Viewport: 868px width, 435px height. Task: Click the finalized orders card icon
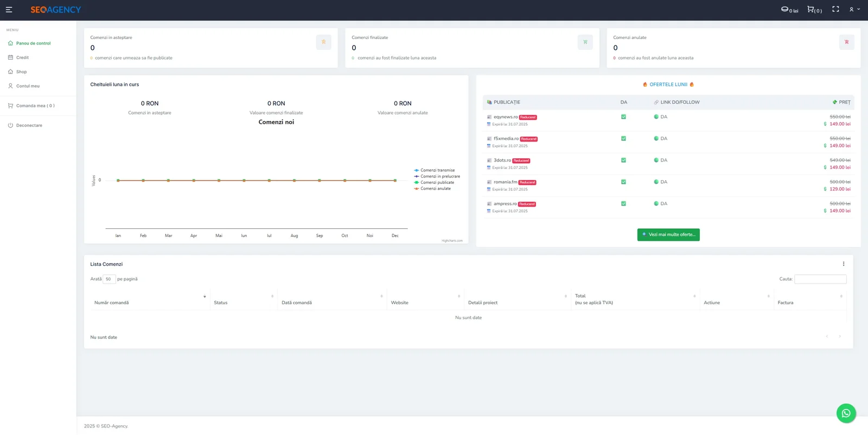pos(585,42)
